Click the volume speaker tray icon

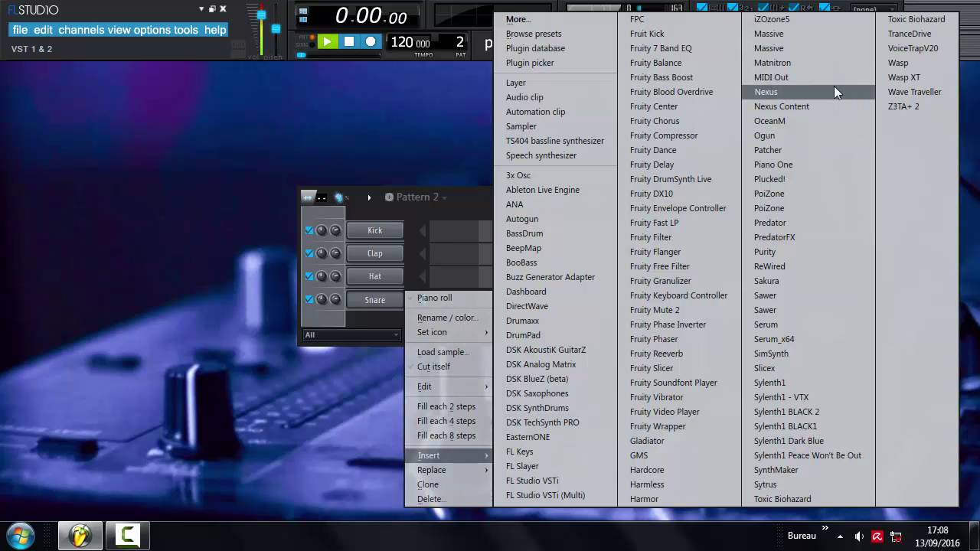coord(859,536)
